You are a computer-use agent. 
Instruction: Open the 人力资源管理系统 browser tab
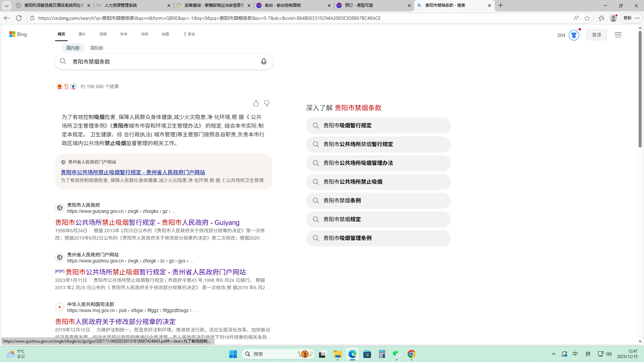pyautogui.click(x=131, y=5)
